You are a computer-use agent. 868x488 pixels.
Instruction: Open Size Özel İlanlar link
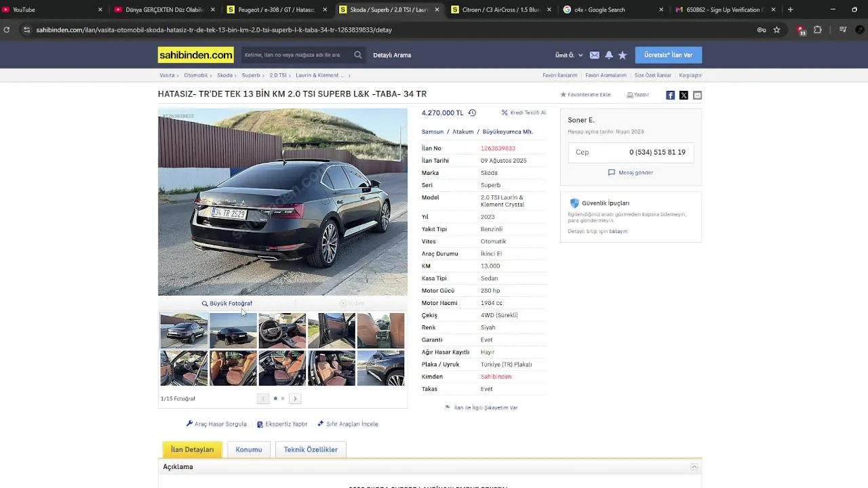click(x=652, y=75)
